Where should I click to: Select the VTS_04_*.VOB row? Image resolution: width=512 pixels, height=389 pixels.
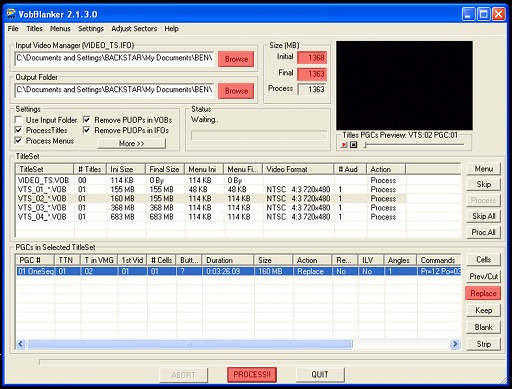click(x=211, y=217)
